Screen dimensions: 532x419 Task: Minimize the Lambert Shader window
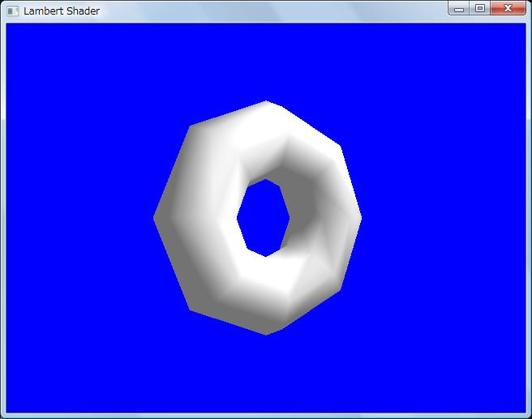tap(459, 8)
